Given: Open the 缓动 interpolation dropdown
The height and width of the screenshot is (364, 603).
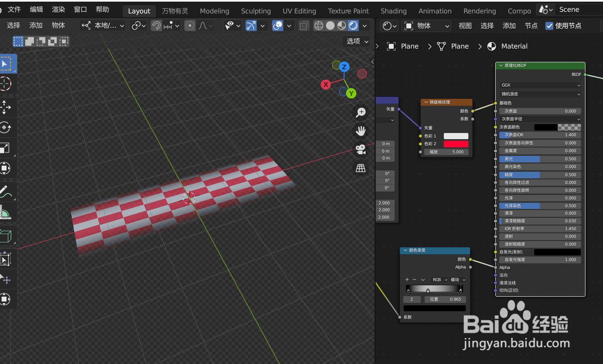Looking at the screenshot, I should tap(458, 280).
